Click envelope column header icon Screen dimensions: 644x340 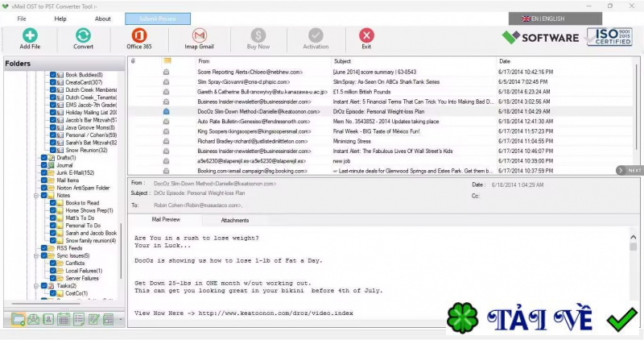(x=167, y=61)
